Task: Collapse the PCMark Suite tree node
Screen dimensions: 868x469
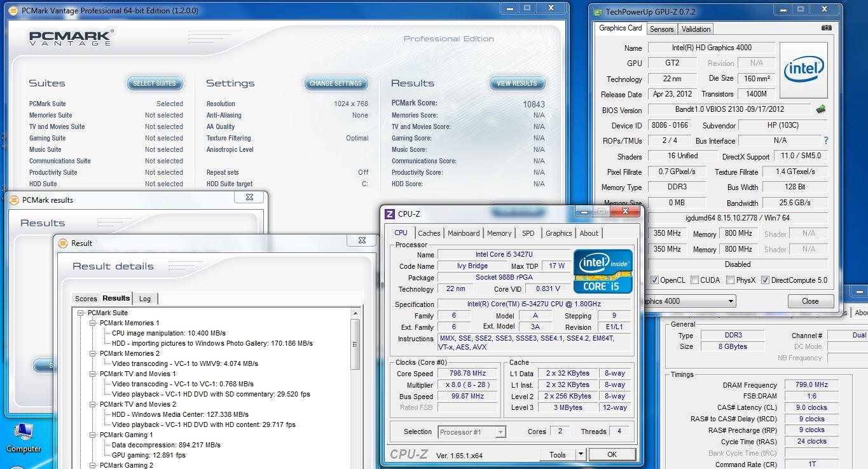Action: (81, 313)
